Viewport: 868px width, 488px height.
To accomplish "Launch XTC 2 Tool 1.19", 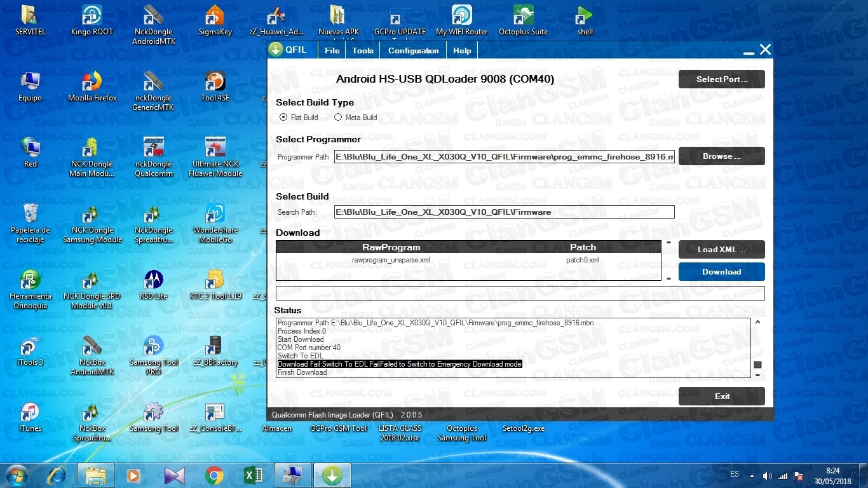I will coord(215,284).
